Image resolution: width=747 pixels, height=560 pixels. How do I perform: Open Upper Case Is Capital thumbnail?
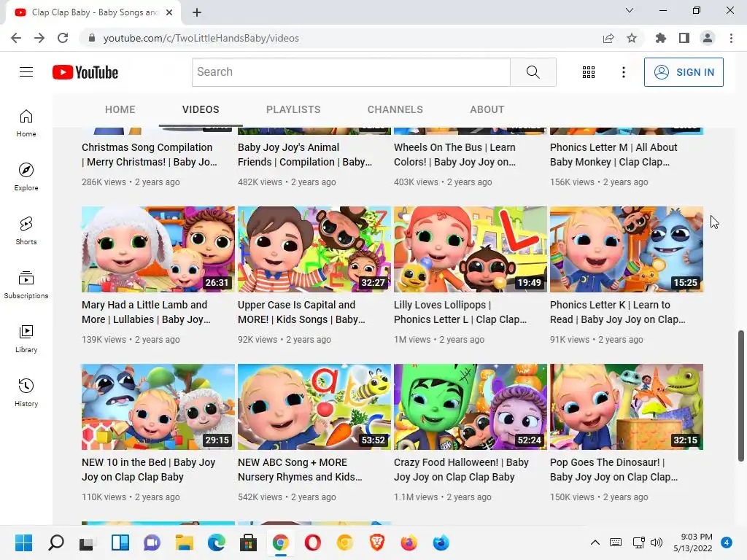[x=314, y=249]
